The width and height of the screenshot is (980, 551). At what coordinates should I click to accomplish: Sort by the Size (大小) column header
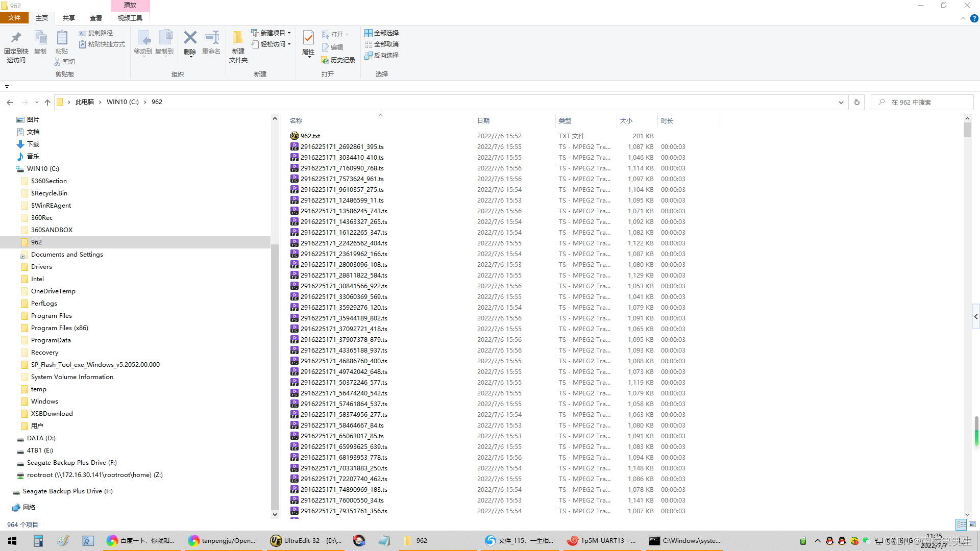(x=626, y=121)
